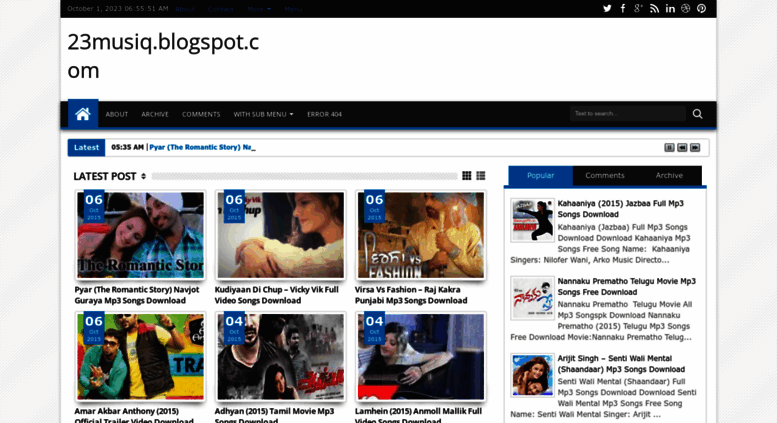
Task: Open the Adhyan Tamil Movie post thumbnail
Action: coord(280,357)
